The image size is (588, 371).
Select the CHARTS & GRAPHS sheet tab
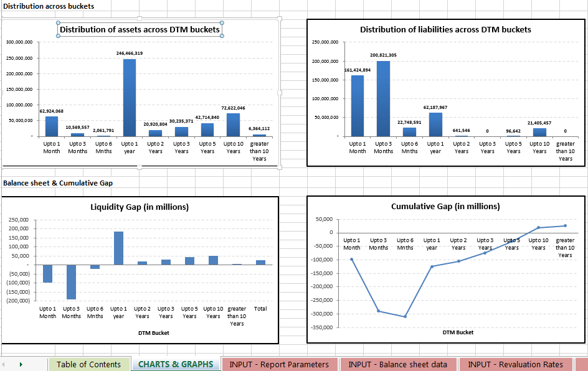176,364
